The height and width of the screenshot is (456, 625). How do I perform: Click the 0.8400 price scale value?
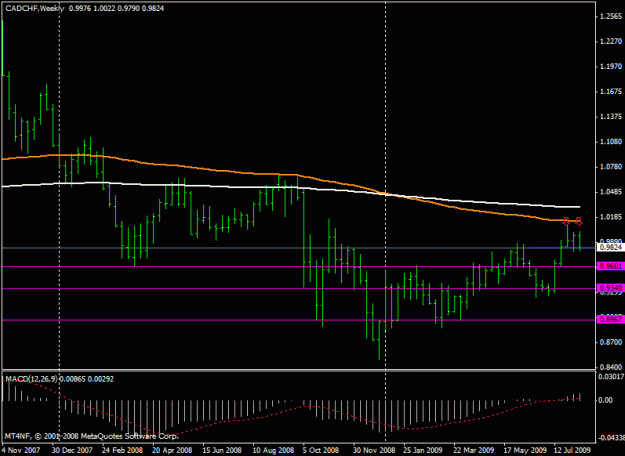pos(610,367)
